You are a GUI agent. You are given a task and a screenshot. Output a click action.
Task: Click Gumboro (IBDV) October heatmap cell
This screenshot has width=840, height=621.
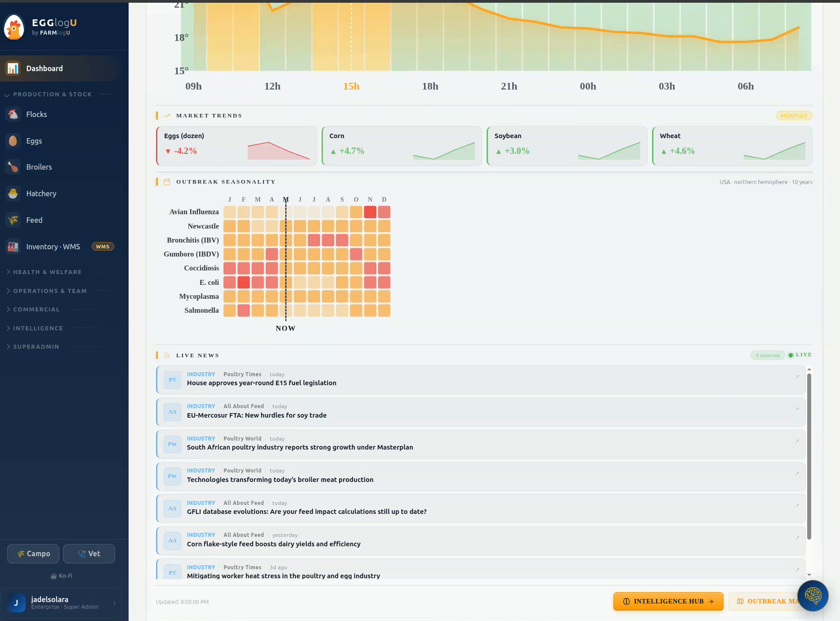pyautogui.click(x=356, y=254)
